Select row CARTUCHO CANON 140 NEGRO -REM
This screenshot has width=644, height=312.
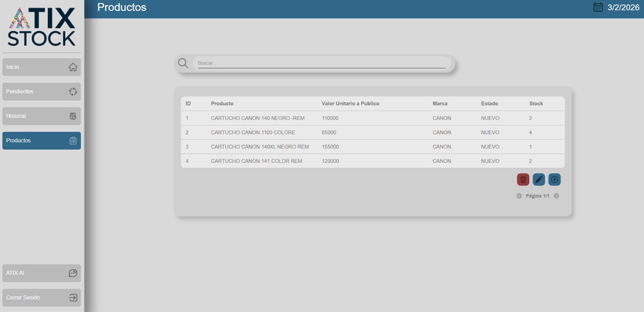pyautogui.click(x=258, y=118)
